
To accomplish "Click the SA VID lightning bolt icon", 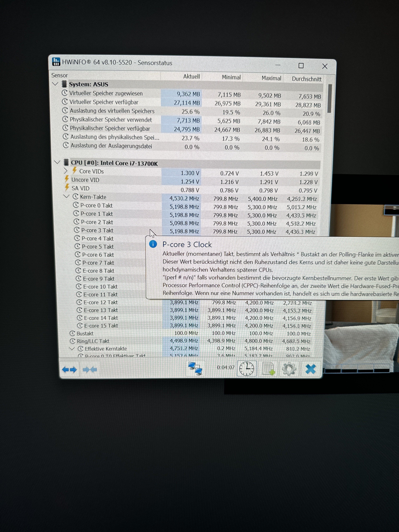I will point(67,187).
